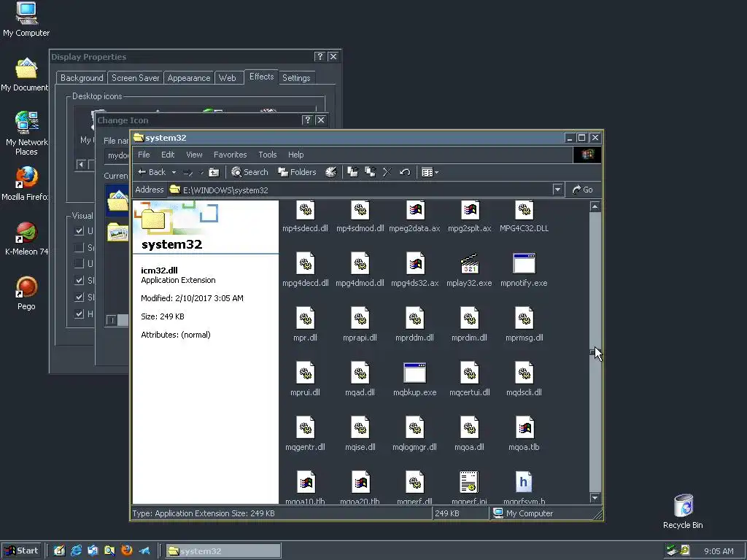Click the mqise.dll file name
The height and width of the screenshot is (560, 747).
point(360,447)
